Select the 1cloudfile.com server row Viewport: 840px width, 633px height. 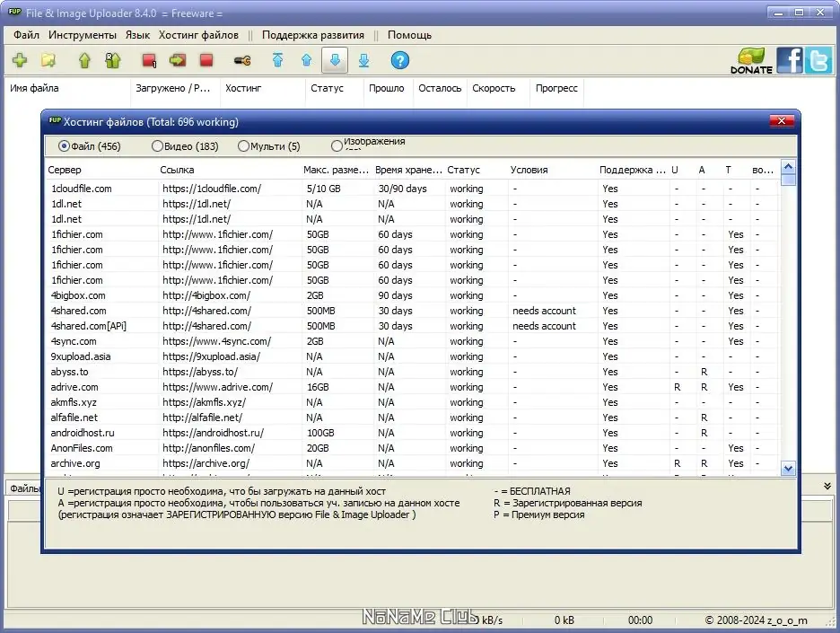pyautogui.click(x=411, y=189)
